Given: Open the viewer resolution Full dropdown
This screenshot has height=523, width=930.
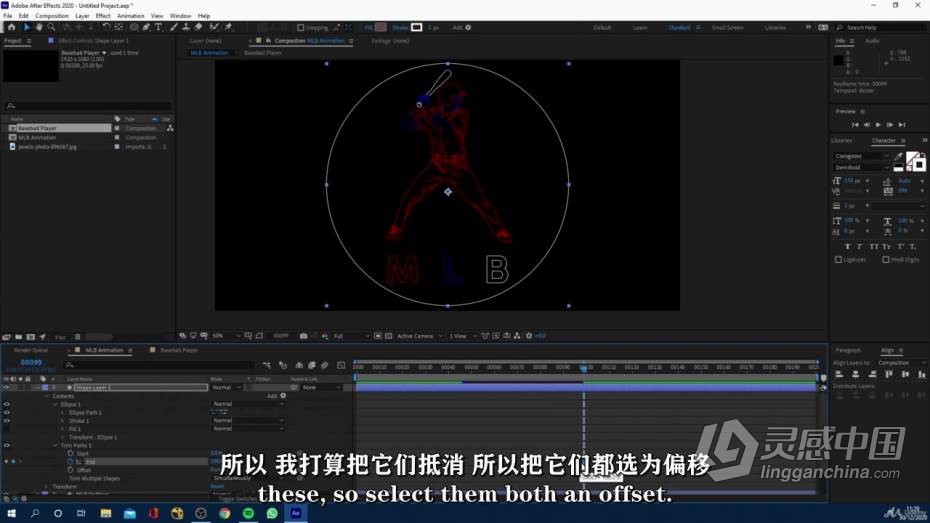Looking at the screenshot, I should (x=351, y=336).
